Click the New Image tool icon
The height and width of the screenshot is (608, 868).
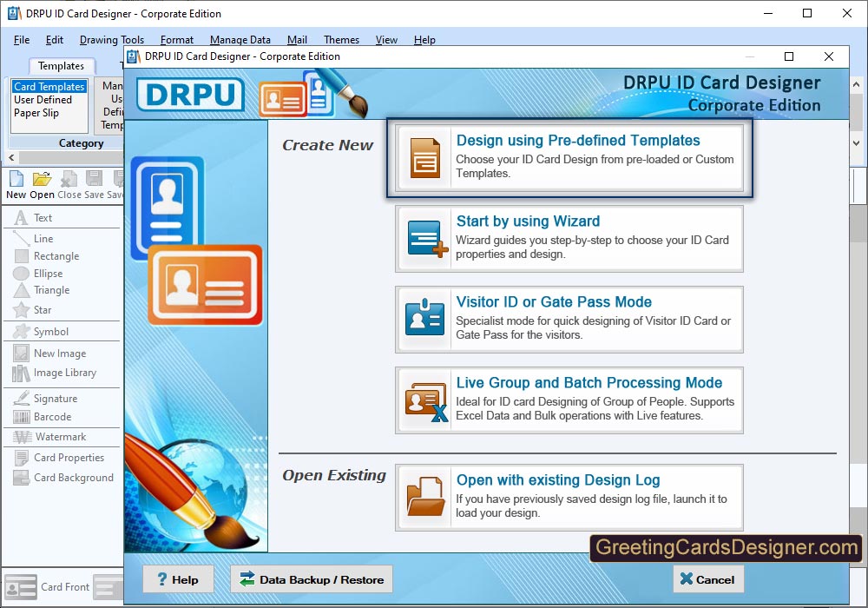point(21,353)
